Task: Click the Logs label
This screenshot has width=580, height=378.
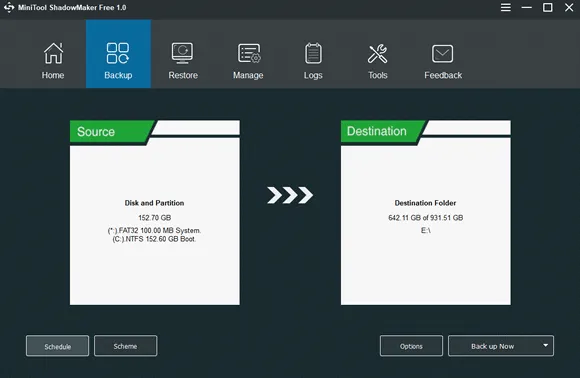Action: [313, 75]
